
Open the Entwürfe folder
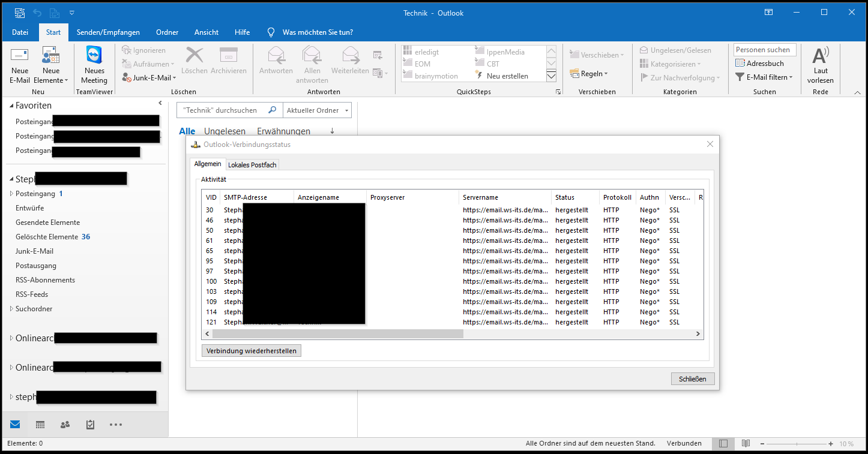click(29, 208)
